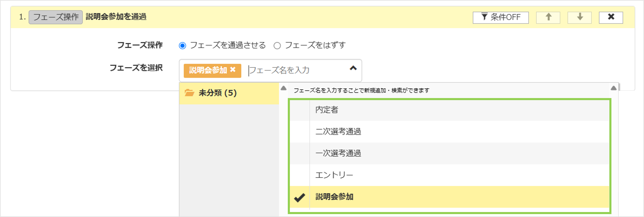Screen dimensions: 644x217
Task: Click the 条件OFF filter button
Action: [x=501, y=18]
